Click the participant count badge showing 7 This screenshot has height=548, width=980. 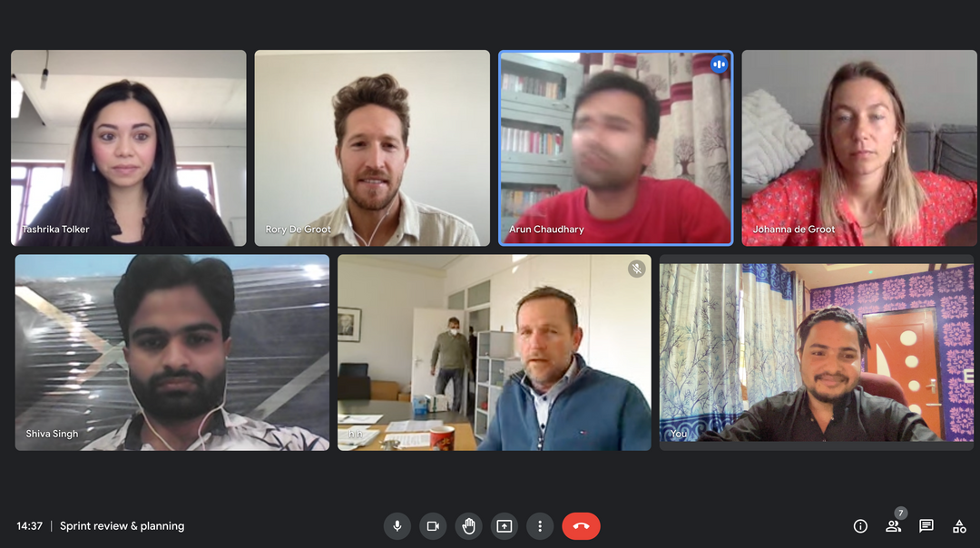(901, 513)
